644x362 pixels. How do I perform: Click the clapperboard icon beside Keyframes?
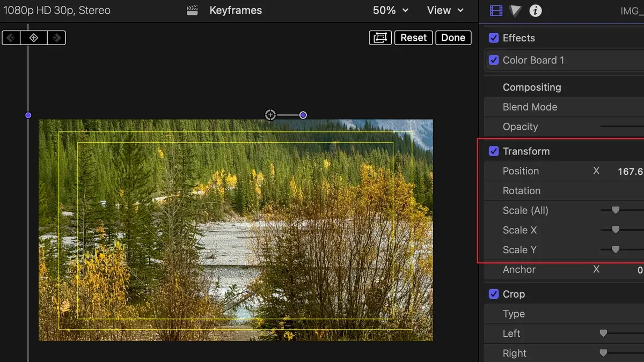tap(192, 11)
